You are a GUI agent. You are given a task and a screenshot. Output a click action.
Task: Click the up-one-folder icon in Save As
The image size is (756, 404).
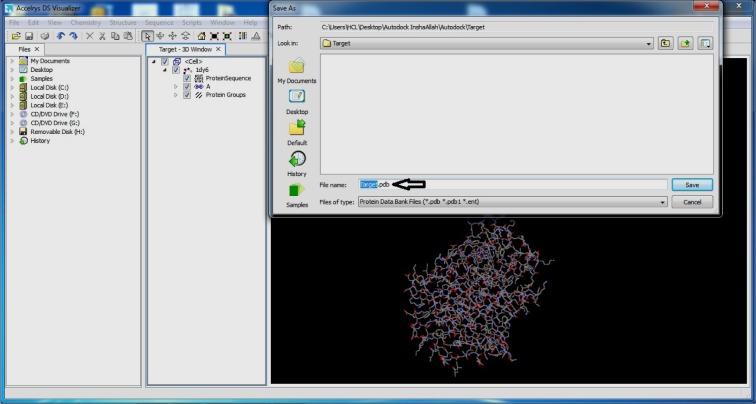point(666,43)
